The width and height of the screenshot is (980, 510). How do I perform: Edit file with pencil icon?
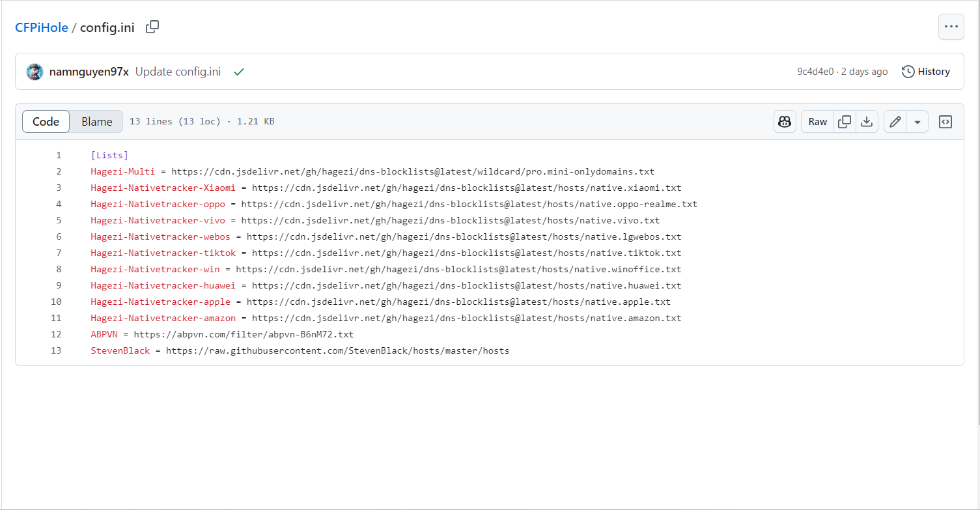[895, 122]
